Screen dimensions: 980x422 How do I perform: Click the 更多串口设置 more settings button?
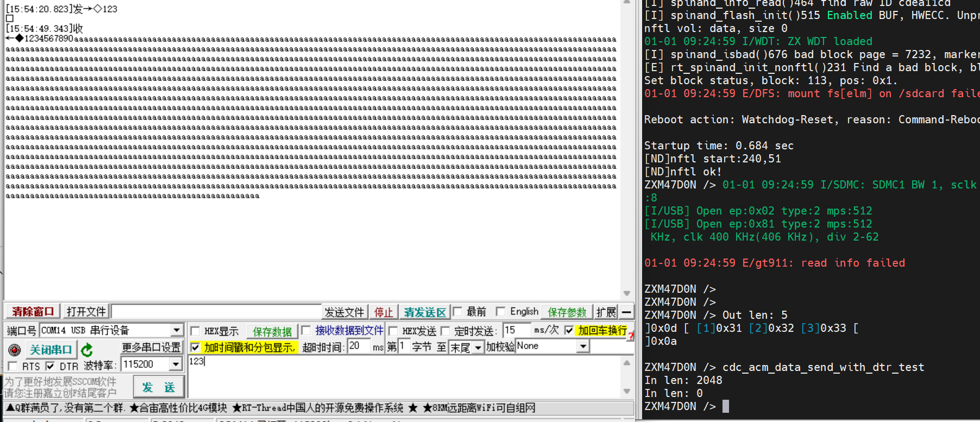coord(151,348)
